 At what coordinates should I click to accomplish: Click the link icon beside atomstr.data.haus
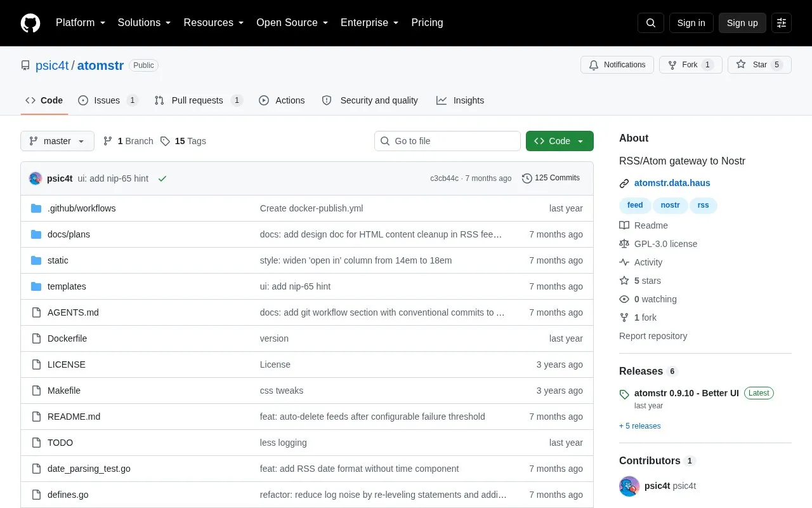(624, 184)
